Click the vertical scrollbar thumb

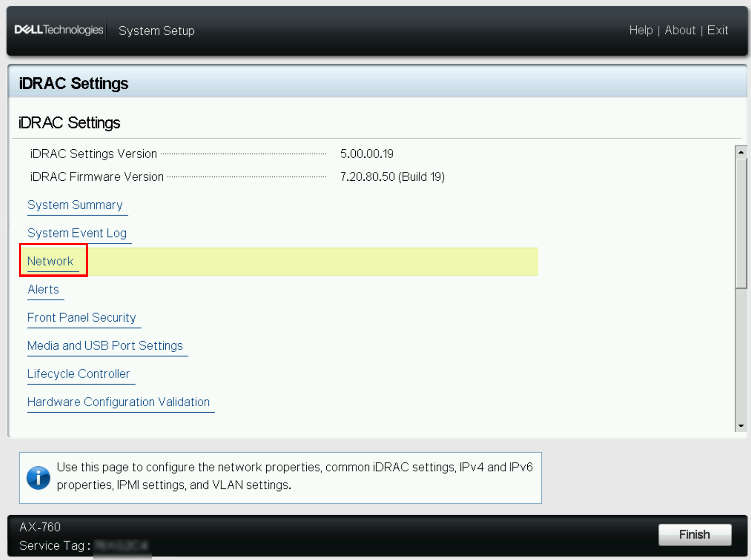pyautogui.click(x=741, y=224)
